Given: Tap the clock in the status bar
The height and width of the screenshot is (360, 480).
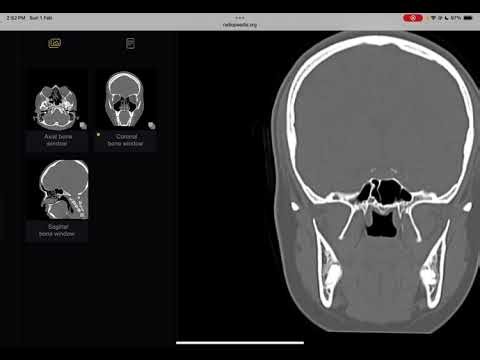Looking at the screenshot, I should pyautogui.click(x=16, y=18).
